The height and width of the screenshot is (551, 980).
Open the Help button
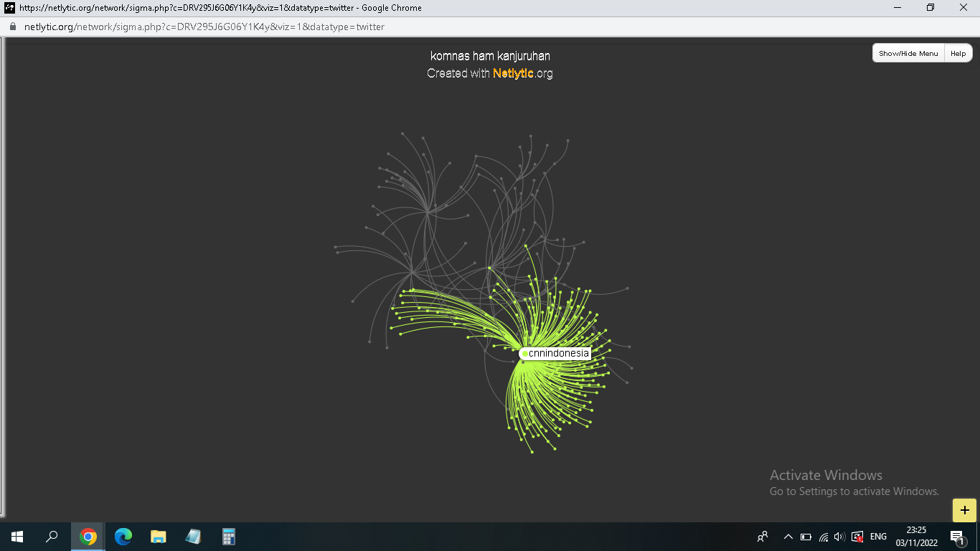point(958,53)
